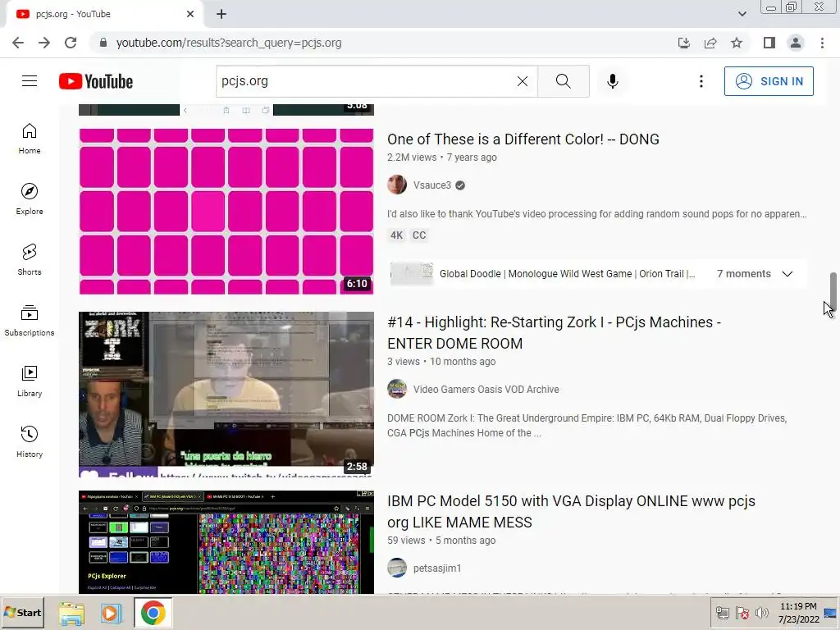Image resolution: width=840 pixels, height=630 pixels.
Task: Open Chrome three-dot menu
Action: coord(822,43)
